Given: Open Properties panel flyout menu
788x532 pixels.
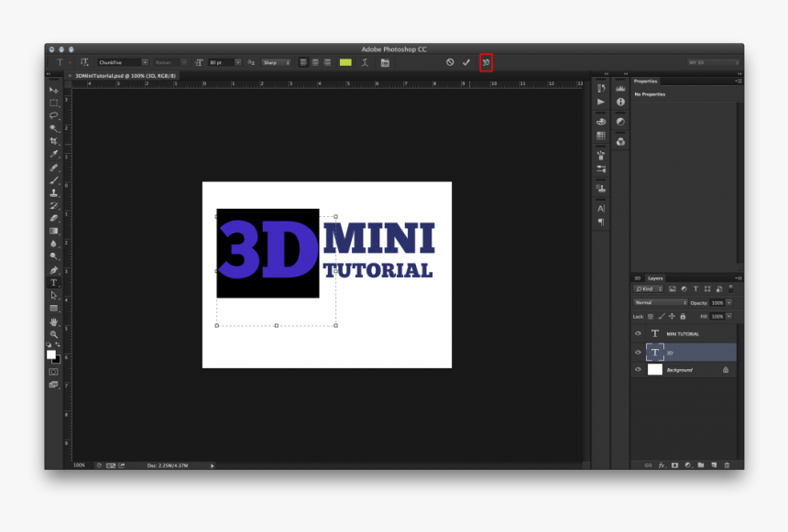Looking at the screenshot, I should tap(739, 81).
